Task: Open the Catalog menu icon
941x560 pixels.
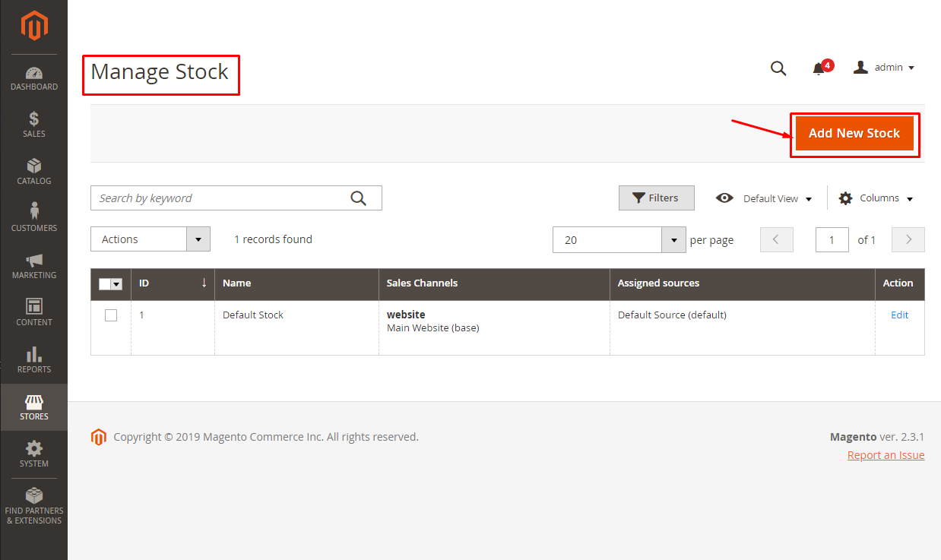Action: pos(33,170)
